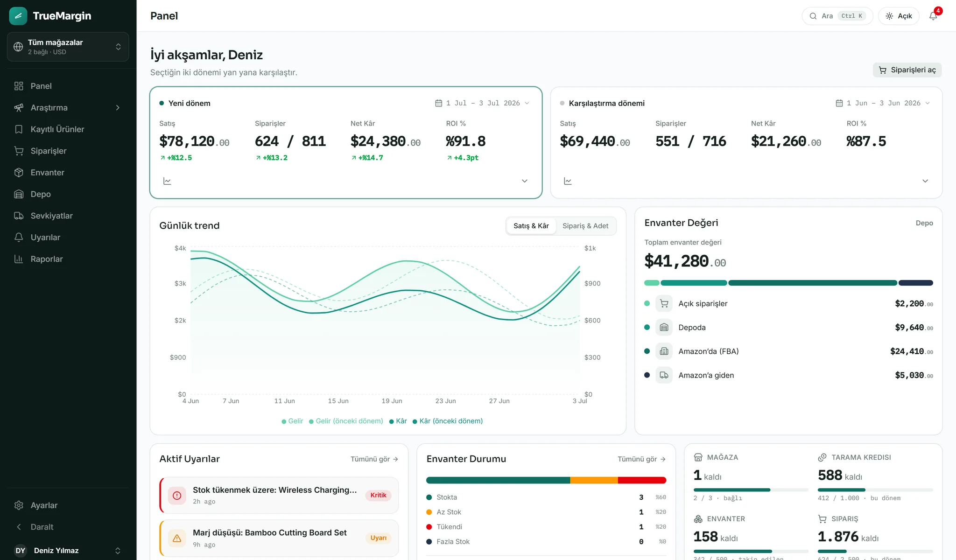Open Raporlar chart icon in sidebar
Viewport: 956px width, 560px height.
(x=19, y=259)
